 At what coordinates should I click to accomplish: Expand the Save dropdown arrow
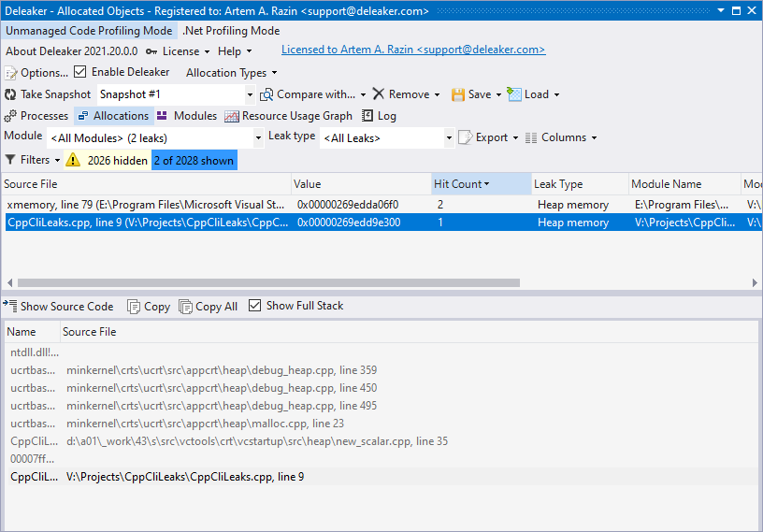tap(498, 95)
